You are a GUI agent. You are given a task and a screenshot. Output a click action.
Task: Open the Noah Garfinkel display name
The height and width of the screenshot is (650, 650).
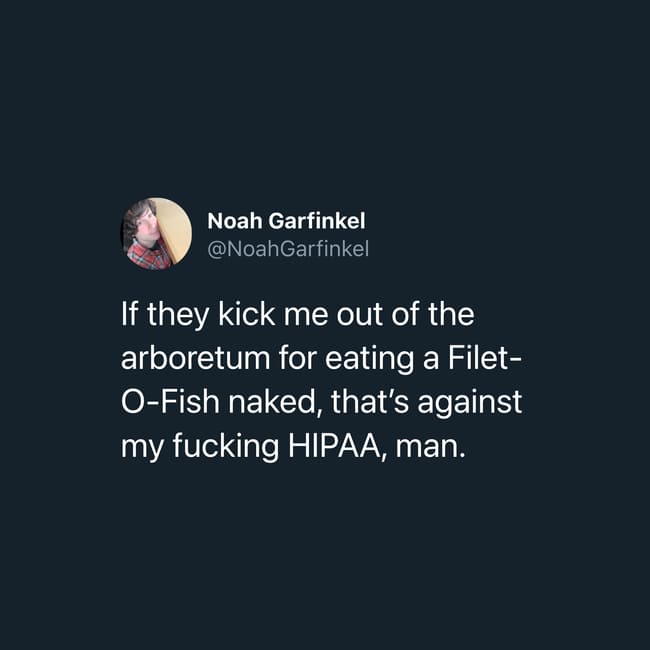pyautogui.click(x=286, y=221)
